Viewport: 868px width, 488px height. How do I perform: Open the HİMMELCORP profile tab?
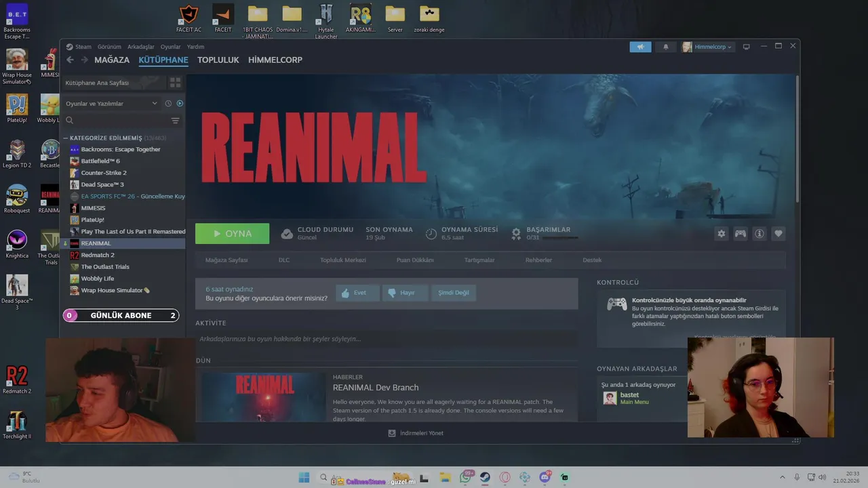[275, 60]
